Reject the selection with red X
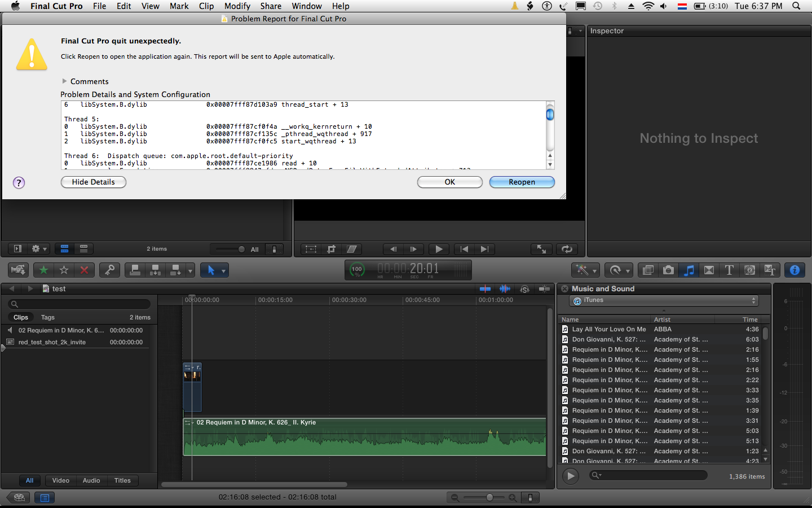The width and height of the screenshot is (812, 508). click(x=84, y=270)
